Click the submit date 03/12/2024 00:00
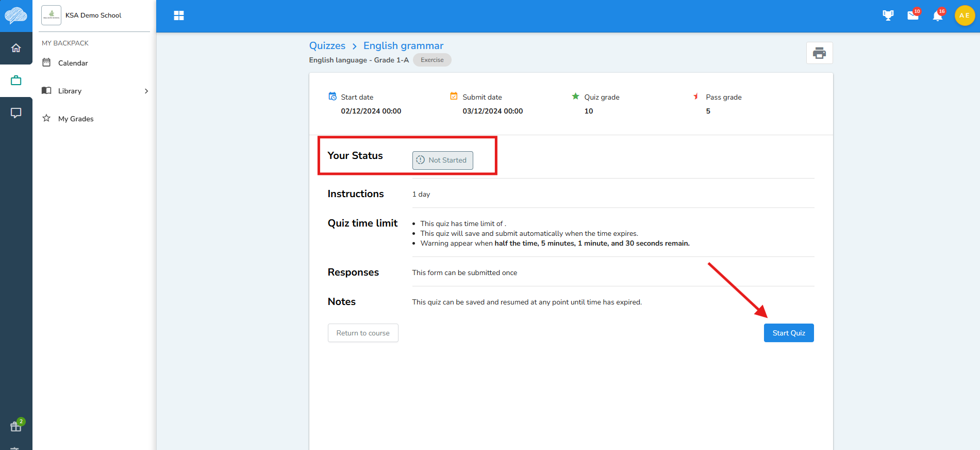The width and height of the screenshot is (980, 450). click(x=493, y=111)
